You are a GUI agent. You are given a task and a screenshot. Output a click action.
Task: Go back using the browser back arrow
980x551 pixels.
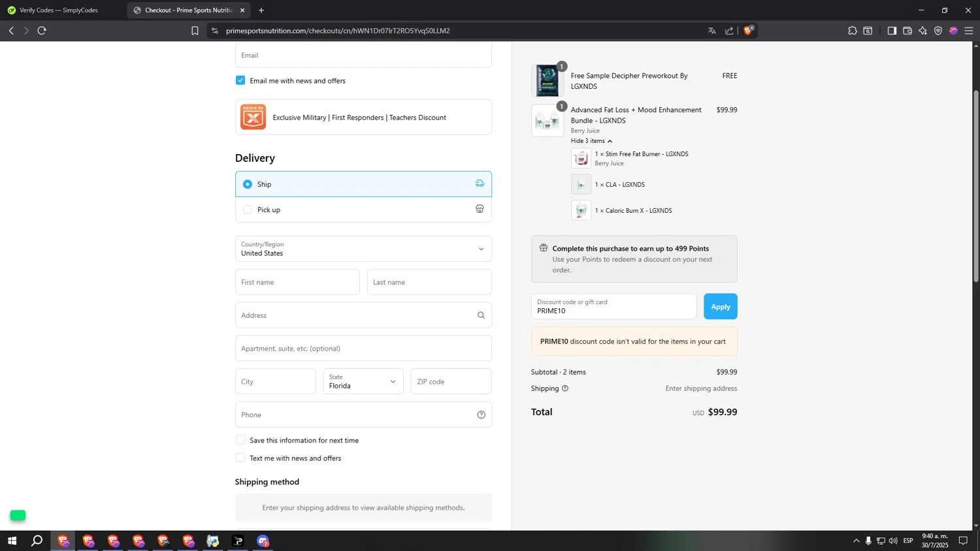click(11, 31)
